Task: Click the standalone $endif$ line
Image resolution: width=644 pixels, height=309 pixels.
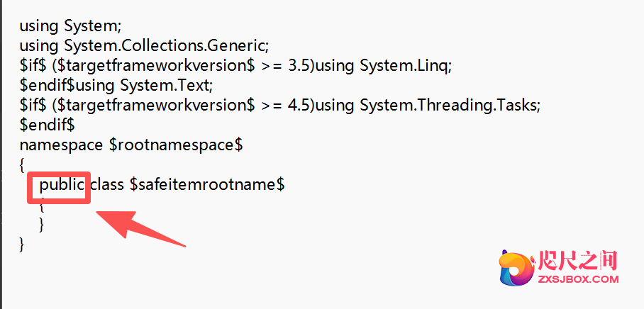Action: coord(47,125)
